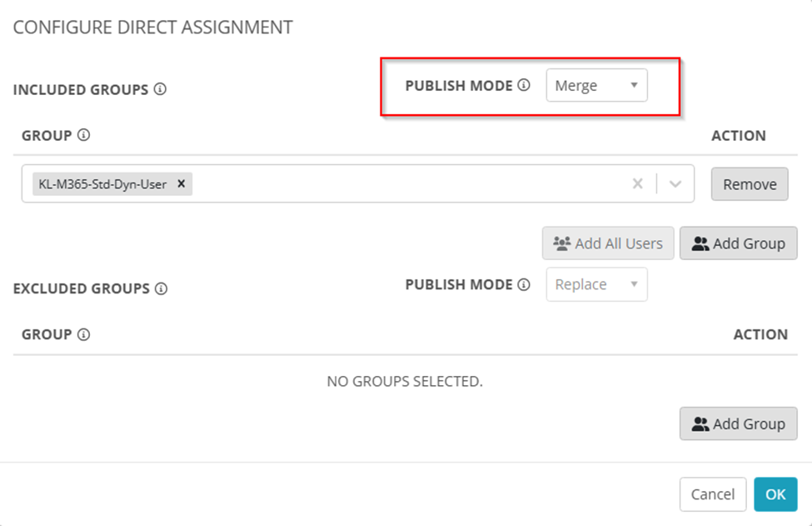The width and height of the screenshot is (812, 526).
Task: Click info icon beside Group under Excluded Groups
Action: 83,334
